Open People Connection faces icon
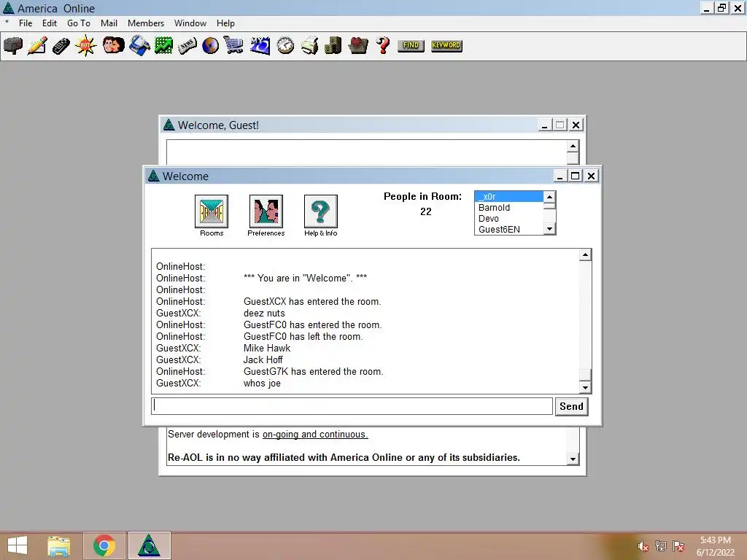Image resolution: width=747 pixels, height=560 pixels. coord(113,46)
